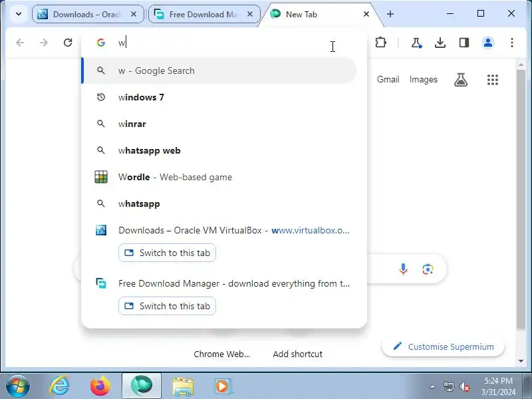
Task: Open Downloads – Oracle VM VirtualBox suggestion
Action: (219, 230)
